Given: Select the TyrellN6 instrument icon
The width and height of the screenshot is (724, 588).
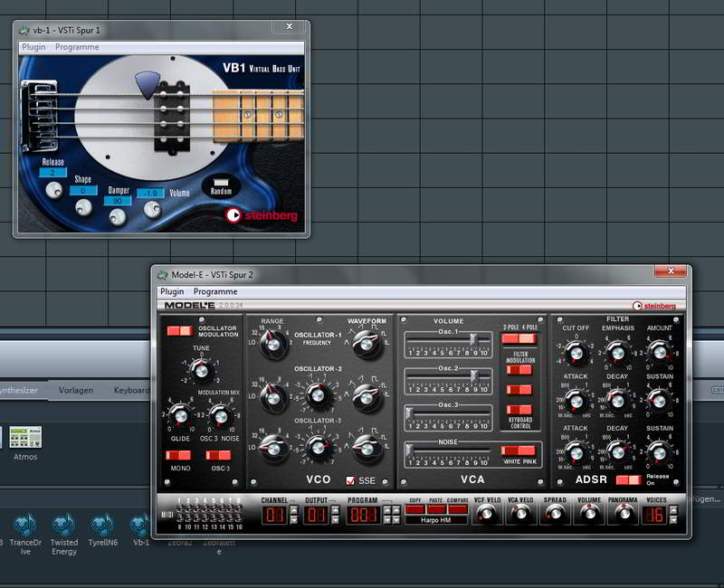Looking at the screenshot, I should tap(102, 526).
